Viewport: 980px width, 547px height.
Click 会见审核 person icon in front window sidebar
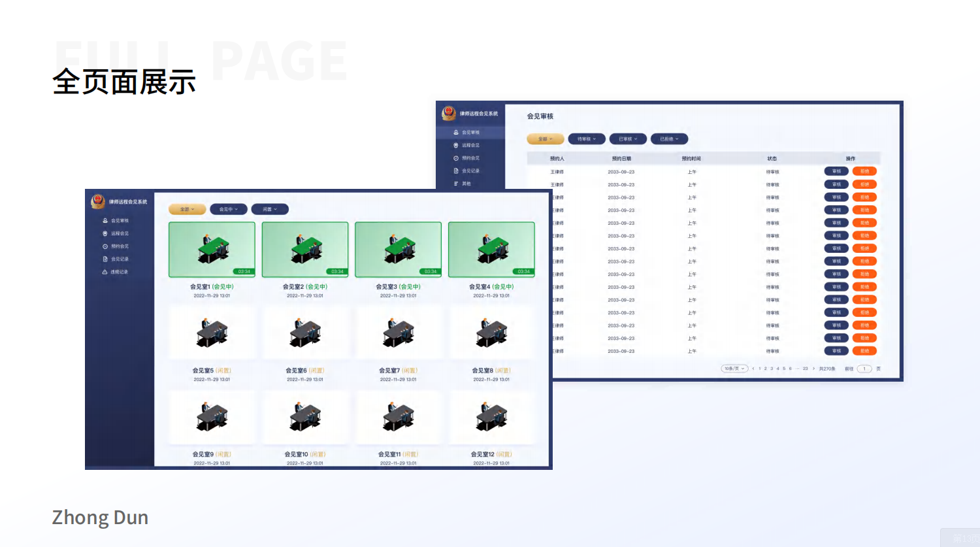coord(105,221)
